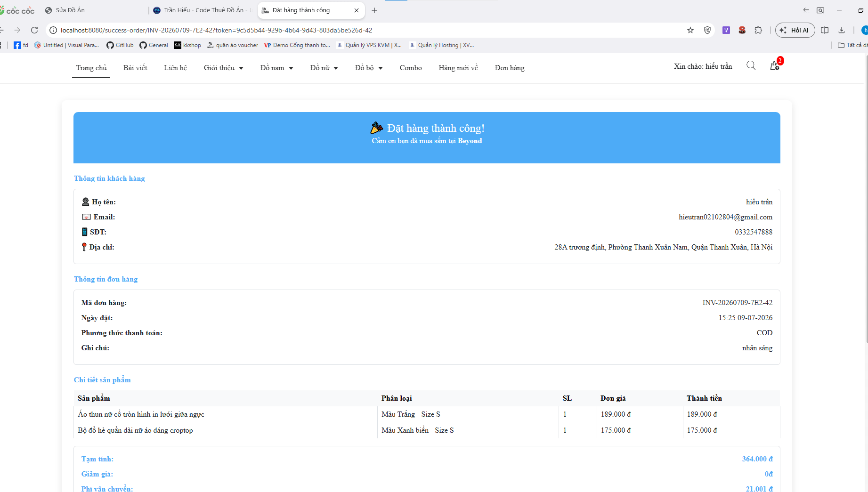This screenshot has height=492, width=868.
Task: Click the site search magnifier icon
Action: point(751,66)
